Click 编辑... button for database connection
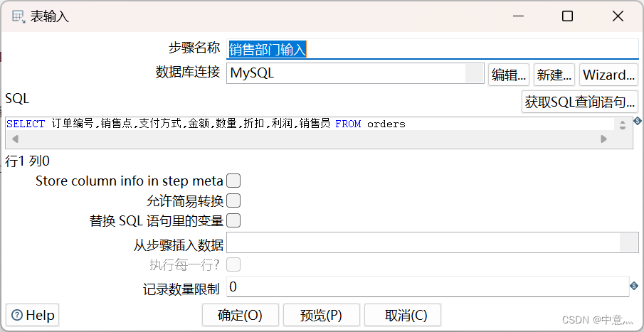This screenshot has width=644, height=332. [x=509, y=75]
